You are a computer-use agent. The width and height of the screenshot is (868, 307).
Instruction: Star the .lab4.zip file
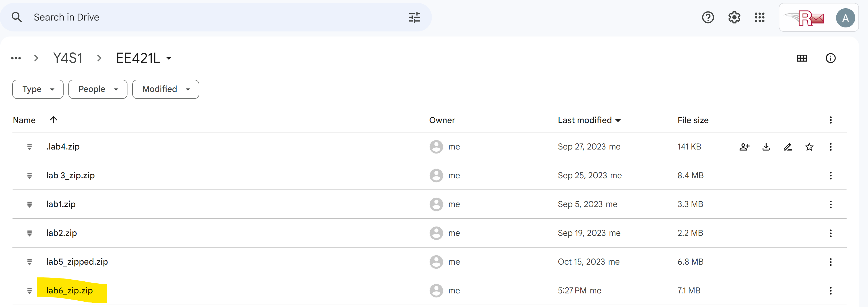809,147
